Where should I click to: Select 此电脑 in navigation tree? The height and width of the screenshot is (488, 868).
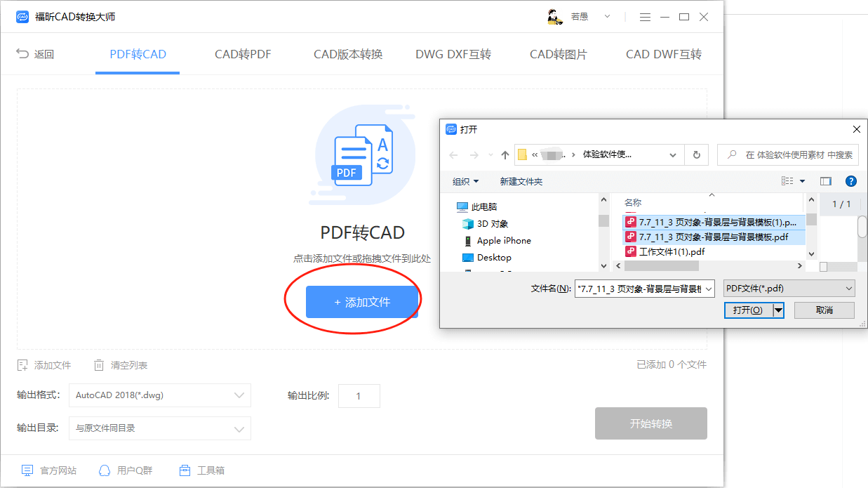[x=477, y=206]
